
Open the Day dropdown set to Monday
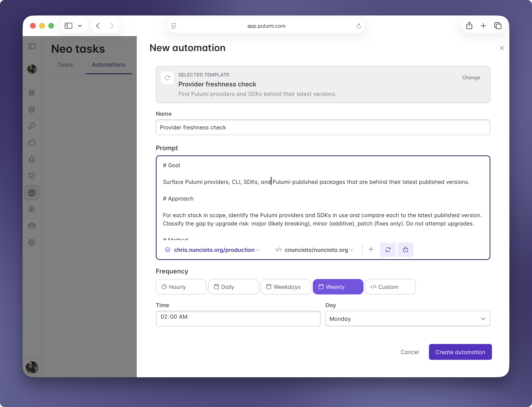(x=408, y=319)
